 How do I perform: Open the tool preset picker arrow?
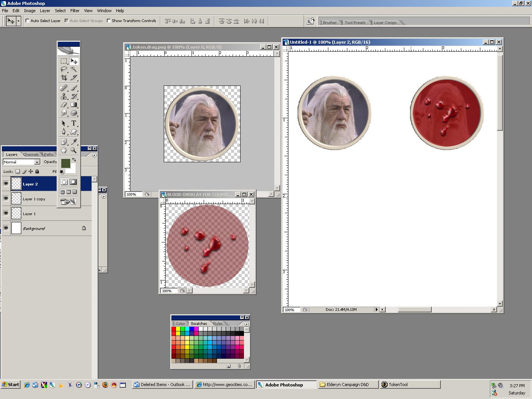coord(18,21)
